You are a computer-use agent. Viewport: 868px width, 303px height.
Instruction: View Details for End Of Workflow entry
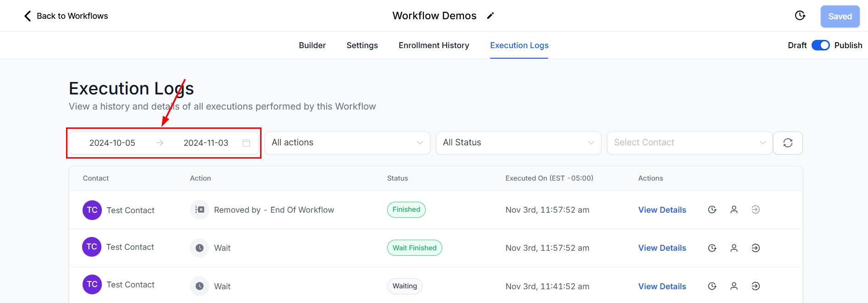coord(662,210)
